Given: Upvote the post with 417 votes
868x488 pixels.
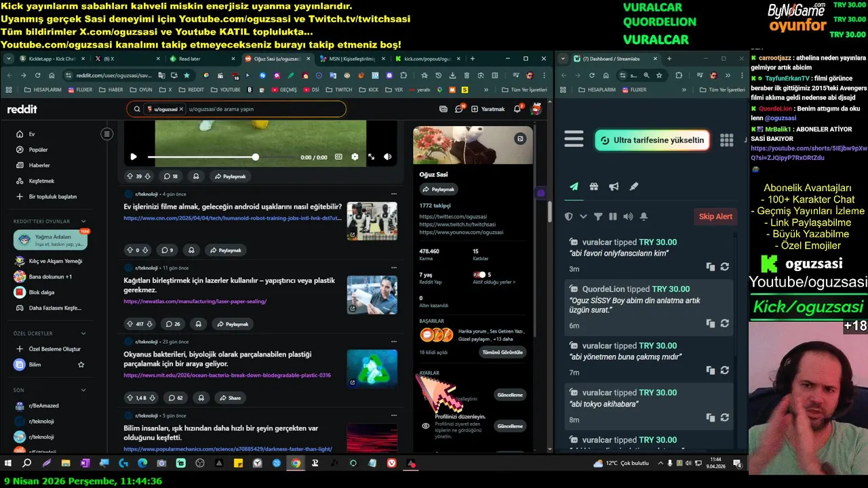Looking at the screenshot, I should [130, 324].
